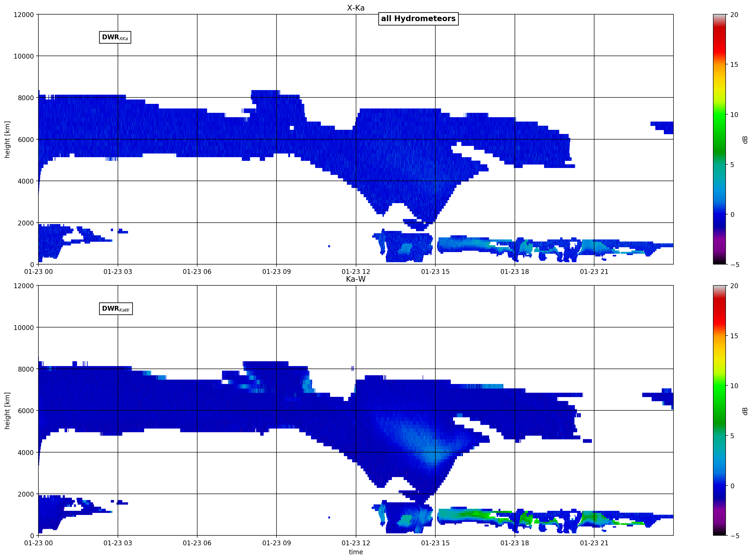Click the top plot's '01-23 12' time tick
This screenshot has width=753, height=560.
click(x=356, y=272)
